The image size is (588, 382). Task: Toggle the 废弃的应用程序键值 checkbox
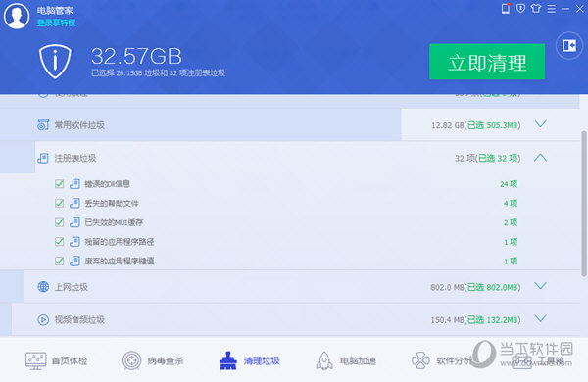tap(59, 261)
